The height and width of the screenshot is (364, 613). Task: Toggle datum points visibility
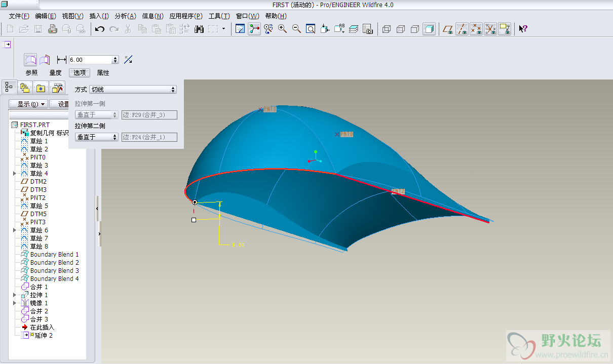point(476,29)
